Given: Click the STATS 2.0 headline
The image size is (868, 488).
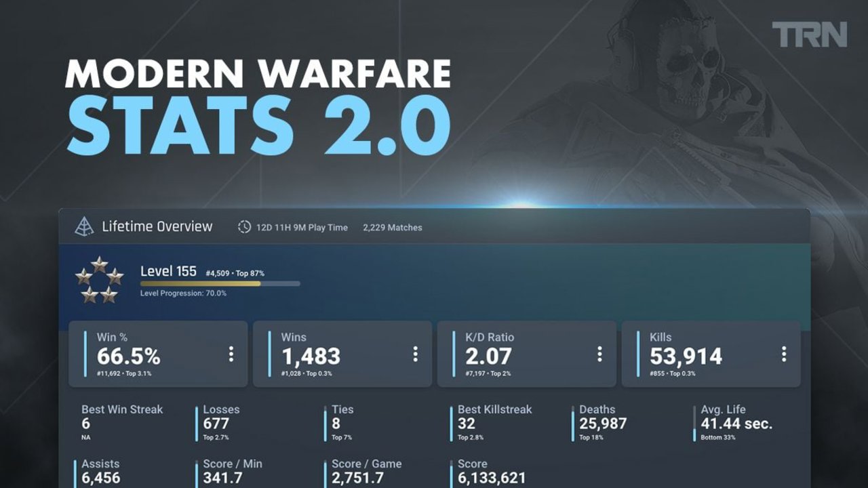Looking at the screenshot, I should pyautogui.click(x=258, y=126).
